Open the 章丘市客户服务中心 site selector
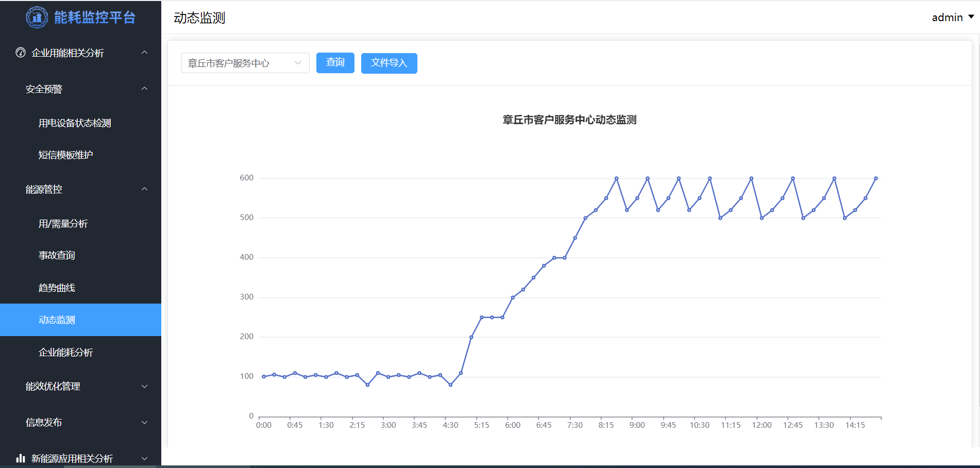980x468 pixels. coord(245,63)
